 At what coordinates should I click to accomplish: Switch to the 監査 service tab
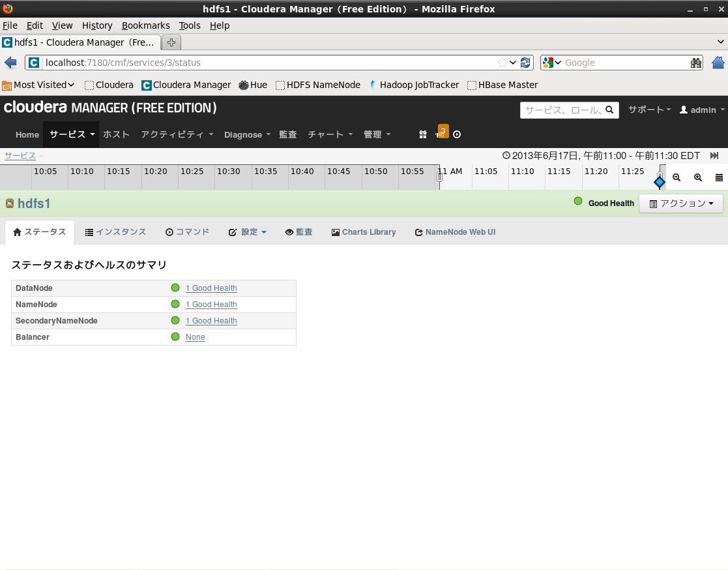click(298, 232)
